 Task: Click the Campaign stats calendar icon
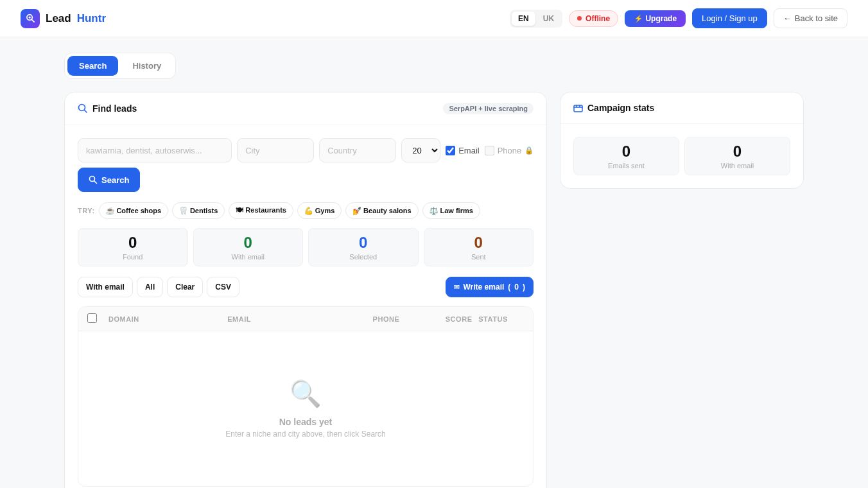pos(578,108)
